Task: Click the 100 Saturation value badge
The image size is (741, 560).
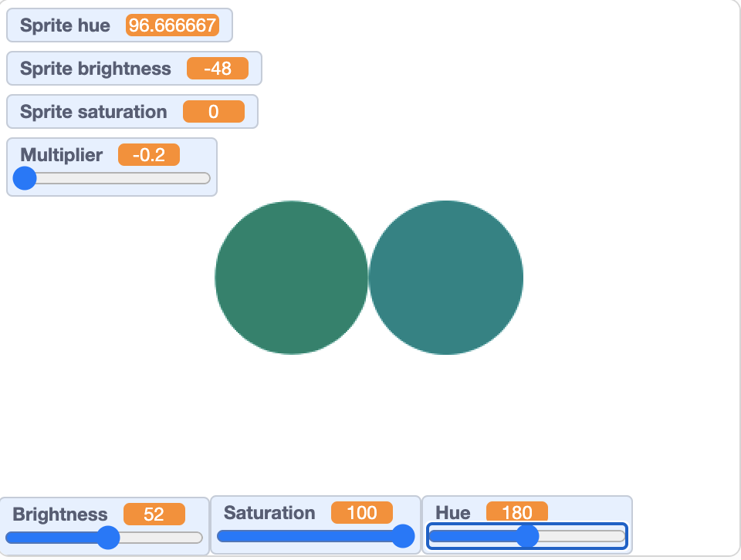Action: [363, 513]
